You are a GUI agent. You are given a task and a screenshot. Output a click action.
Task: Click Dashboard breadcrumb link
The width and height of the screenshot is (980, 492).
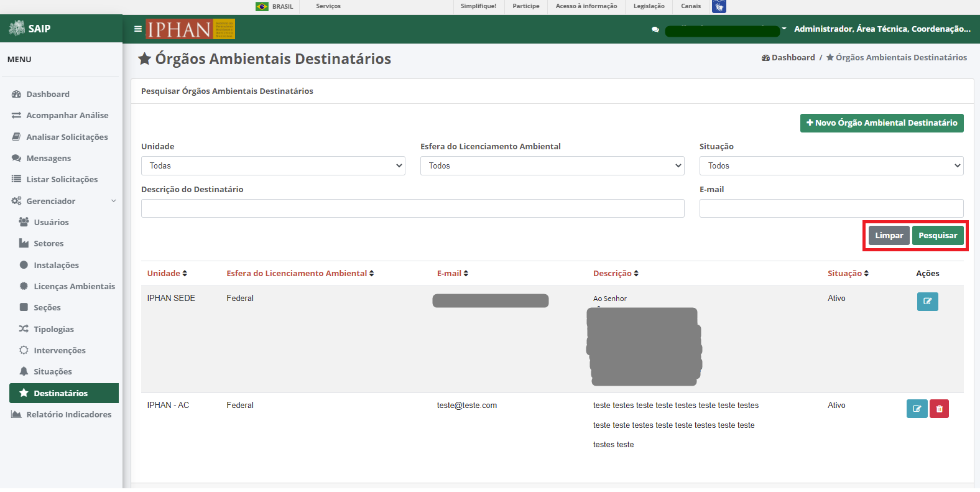coord(788,57)
